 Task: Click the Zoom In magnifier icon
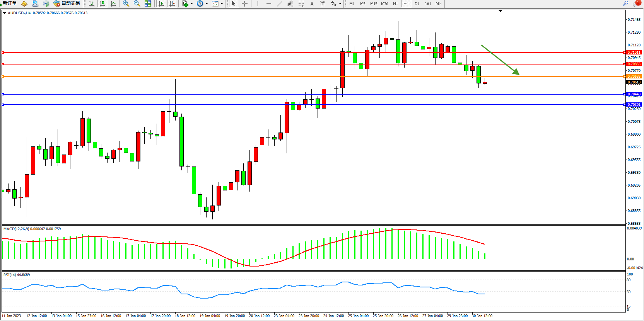[126, 3]
